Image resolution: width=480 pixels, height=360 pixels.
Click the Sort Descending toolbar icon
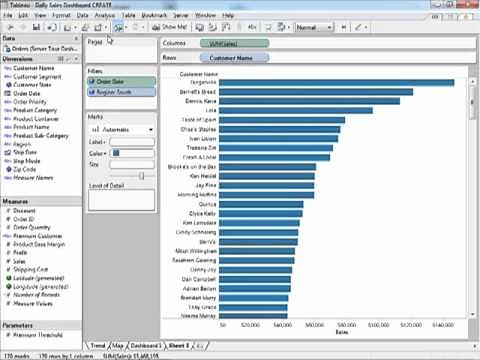click(x=226, y=27)
